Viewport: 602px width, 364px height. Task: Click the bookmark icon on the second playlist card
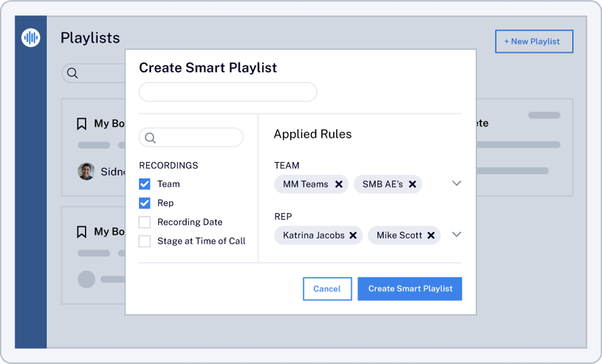tap(81, 232)
